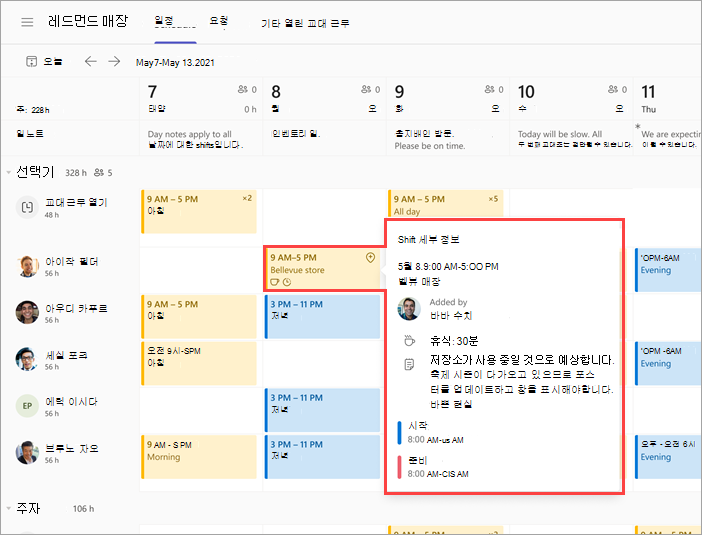
Task: Click the break cup icon in shift details
Action: [x=409, y=341]
